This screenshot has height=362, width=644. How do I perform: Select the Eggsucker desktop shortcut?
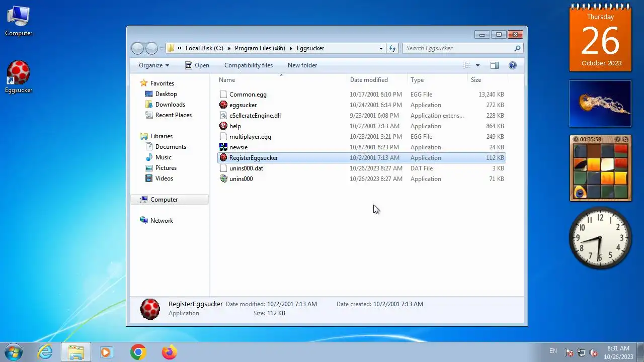click(x=19, y=77)
